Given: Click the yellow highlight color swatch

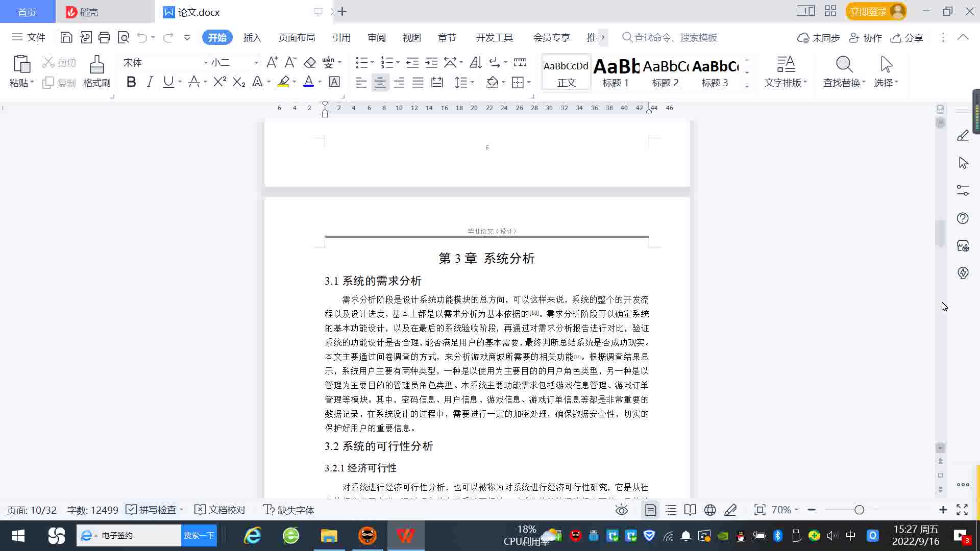Looking at the screenshot, I should pos(283,82).
